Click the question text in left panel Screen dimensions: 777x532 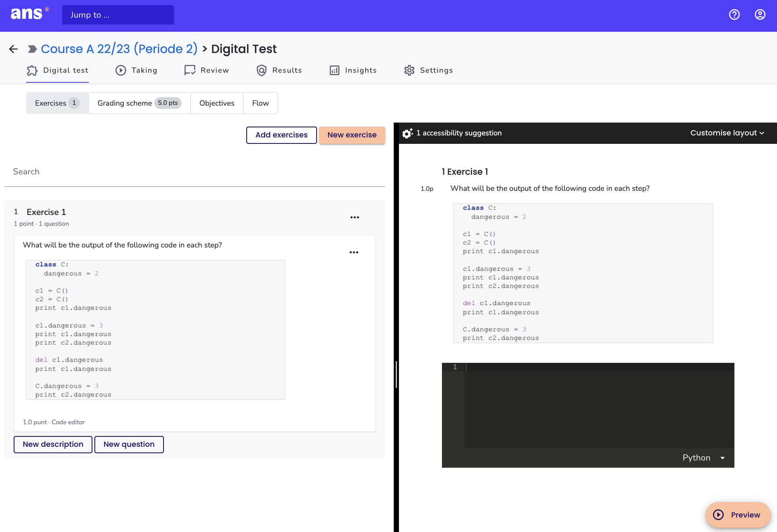123,245
